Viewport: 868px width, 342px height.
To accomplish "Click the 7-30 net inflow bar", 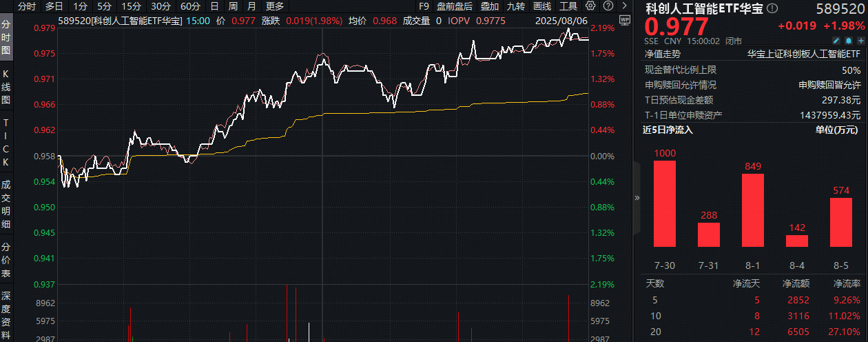I will (x=664, y=203).
